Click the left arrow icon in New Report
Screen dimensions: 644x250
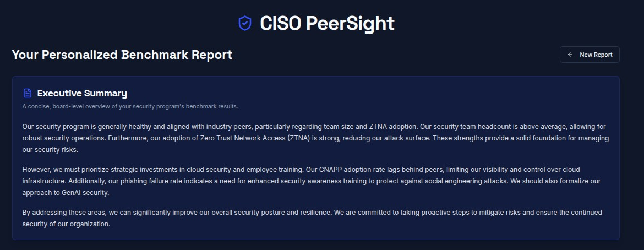point(570,55)
